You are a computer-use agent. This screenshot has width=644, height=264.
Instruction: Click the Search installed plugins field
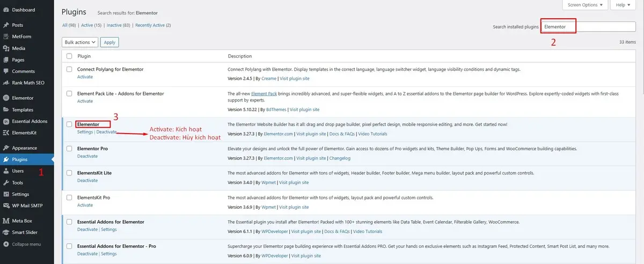click(x=588, y=26)
